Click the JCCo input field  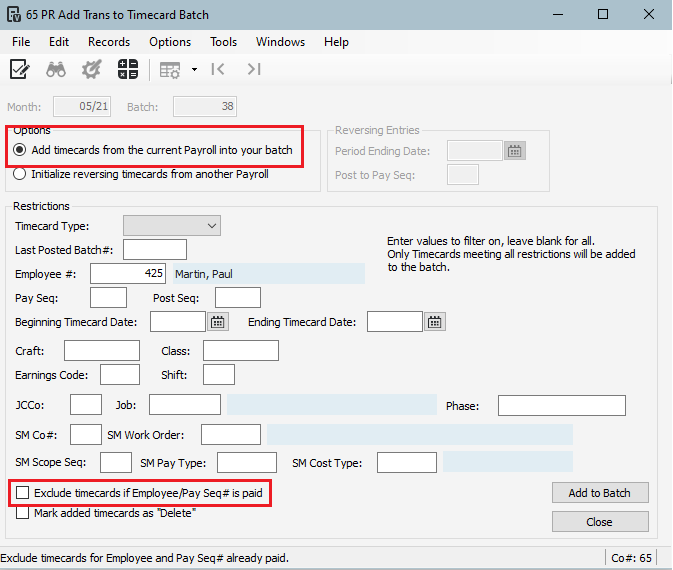(86, 405)
